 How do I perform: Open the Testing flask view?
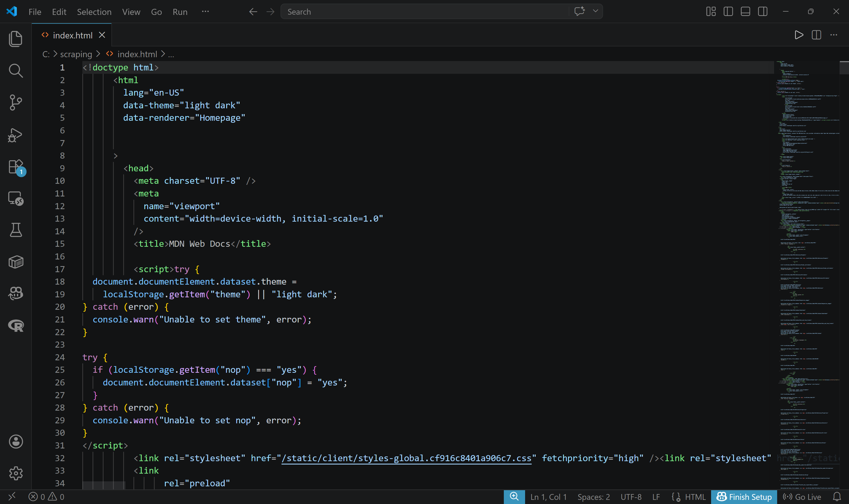16,230
